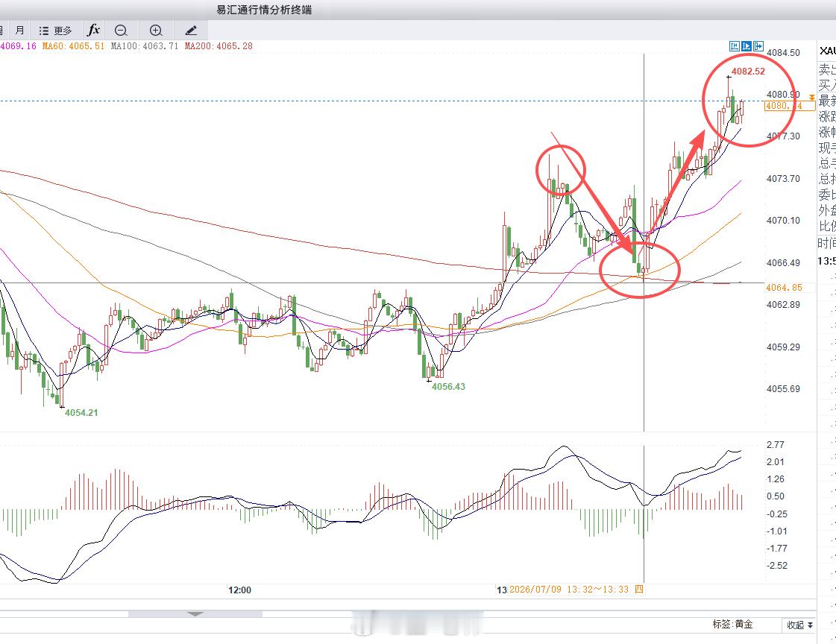
Task: Click the 12:00 time axis label
Action: point(239,590)
